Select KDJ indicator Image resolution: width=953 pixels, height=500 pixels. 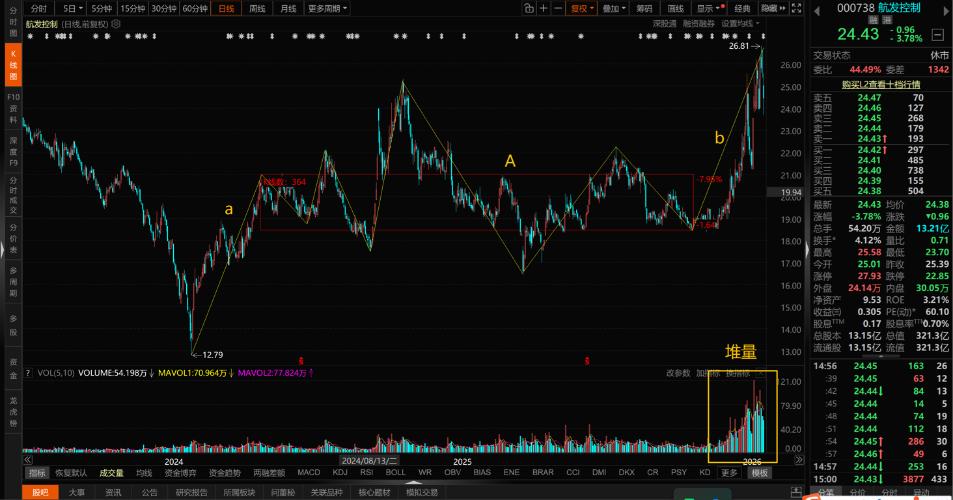(x=340, y=472)
